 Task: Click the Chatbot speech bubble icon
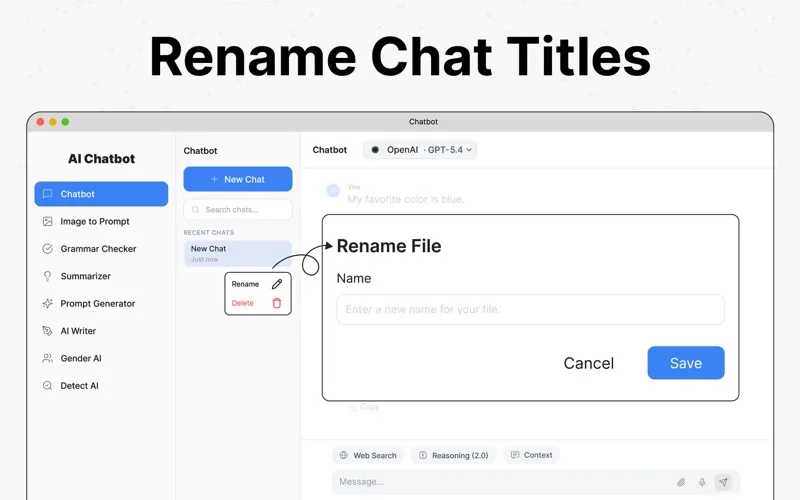[47, 194]
